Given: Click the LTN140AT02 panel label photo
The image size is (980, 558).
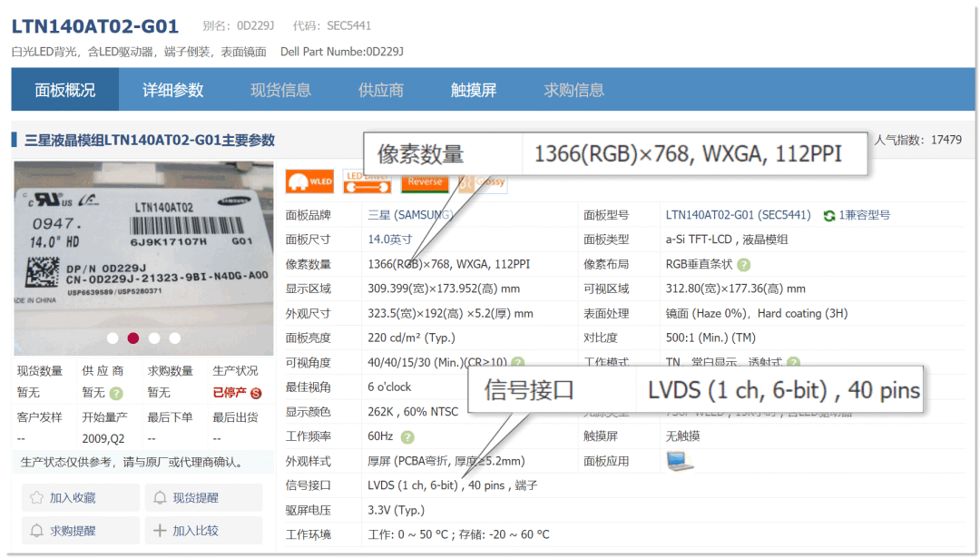Looking at the screenshot, I should pyautogui.click(x=143, y=258).
